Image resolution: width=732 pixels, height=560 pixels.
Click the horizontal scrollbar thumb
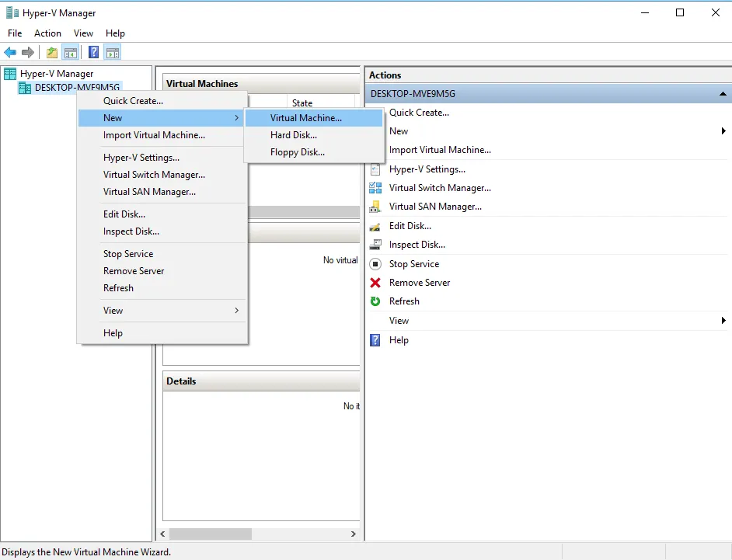[211, 534]
